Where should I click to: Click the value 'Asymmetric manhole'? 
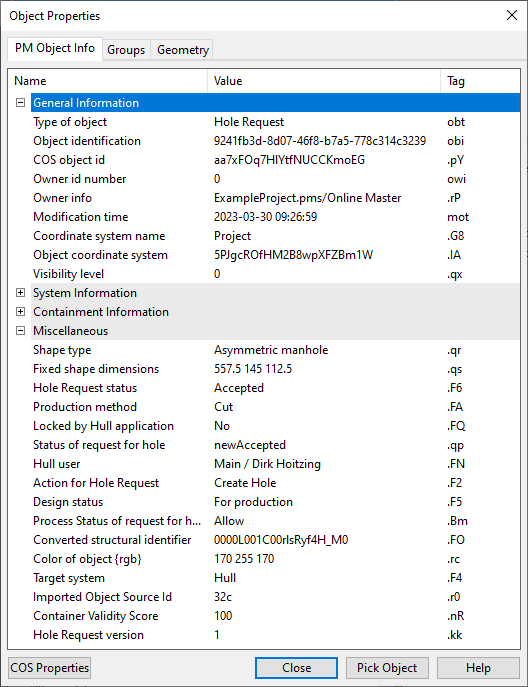coord(271,350)
